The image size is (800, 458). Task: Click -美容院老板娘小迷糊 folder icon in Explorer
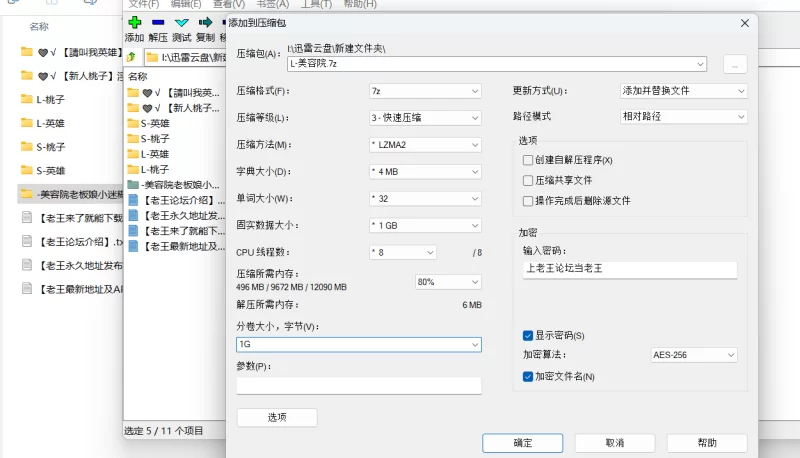coord(27,194)
